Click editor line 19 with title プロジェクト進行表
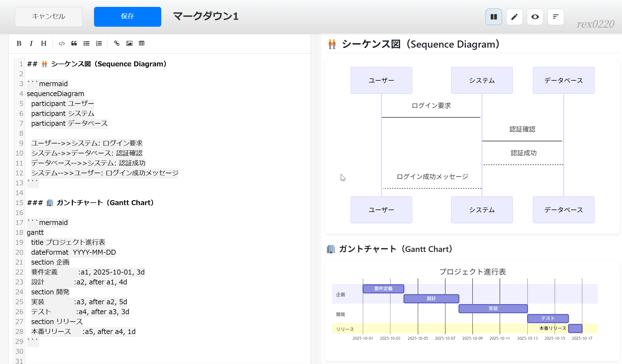The height and width of the screenshot is (364, 622). pos(68,242)
